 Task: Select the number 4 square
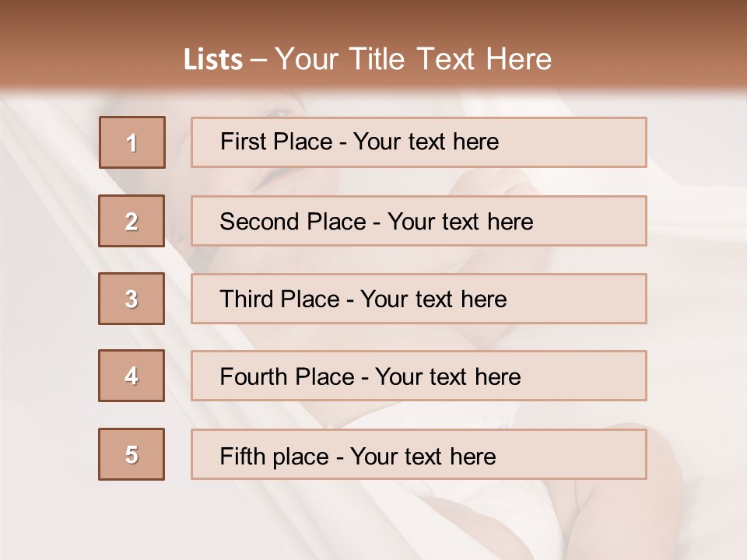tap(132, 376)
